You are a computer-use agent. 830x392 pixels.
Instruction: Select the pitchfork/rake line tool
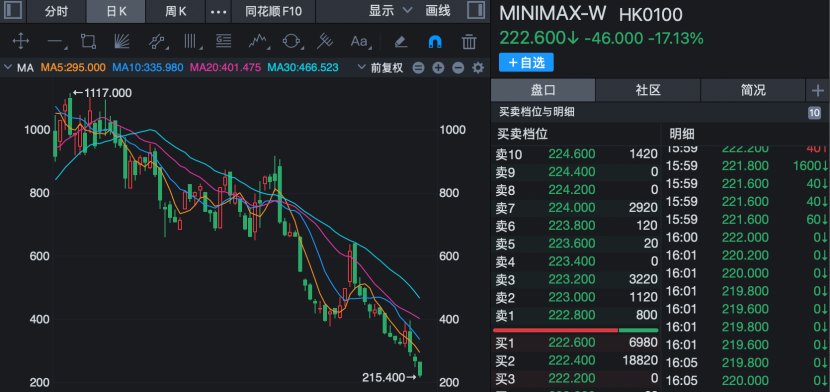click(x=324, y=41)
